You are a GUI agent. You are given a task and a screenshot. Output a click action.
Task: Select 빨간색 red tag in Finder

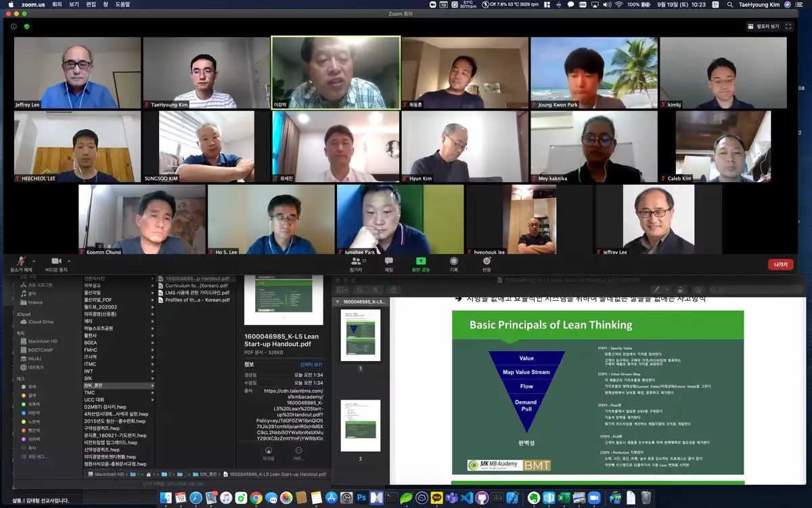click(30, 430)
